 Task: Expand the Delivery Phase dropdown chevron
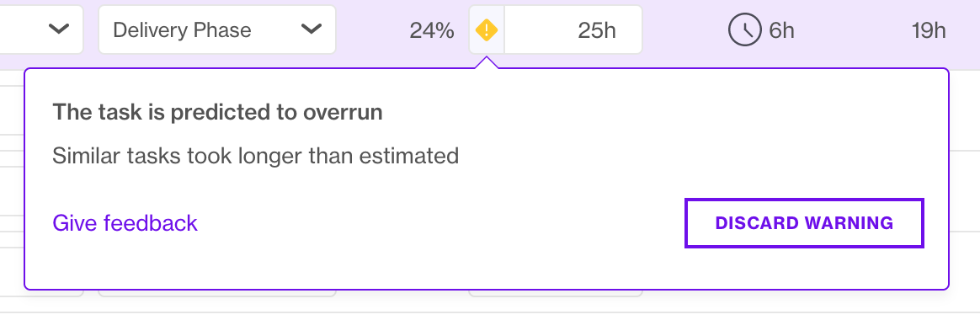pyautogui.click(x=311, y=29)
